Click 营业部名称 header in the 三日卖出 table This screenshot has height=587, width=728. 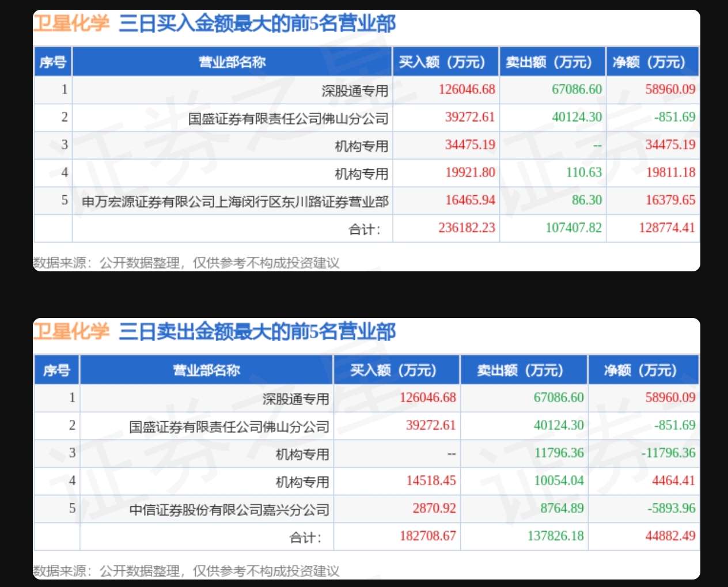tap(206, 370)
